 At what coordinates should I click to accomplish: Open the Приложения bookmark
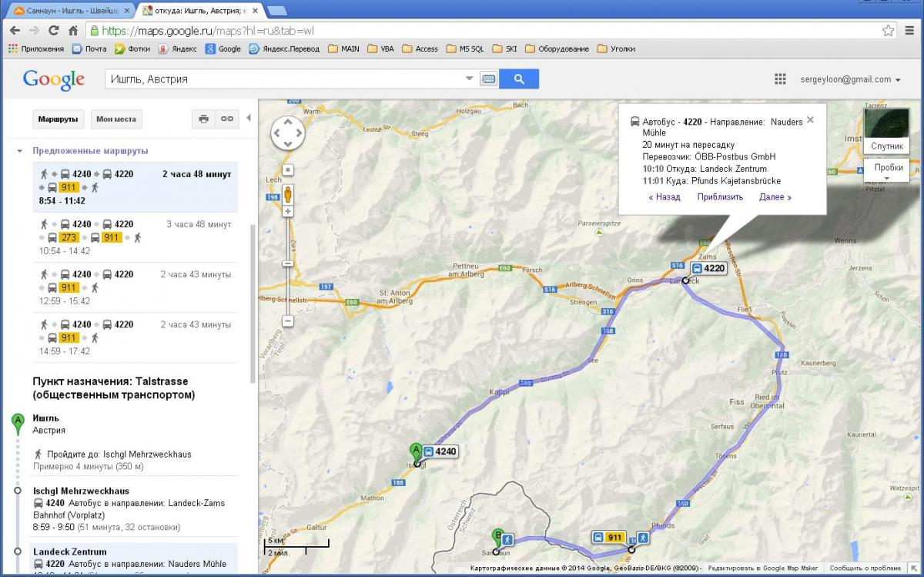click(36, 49)
